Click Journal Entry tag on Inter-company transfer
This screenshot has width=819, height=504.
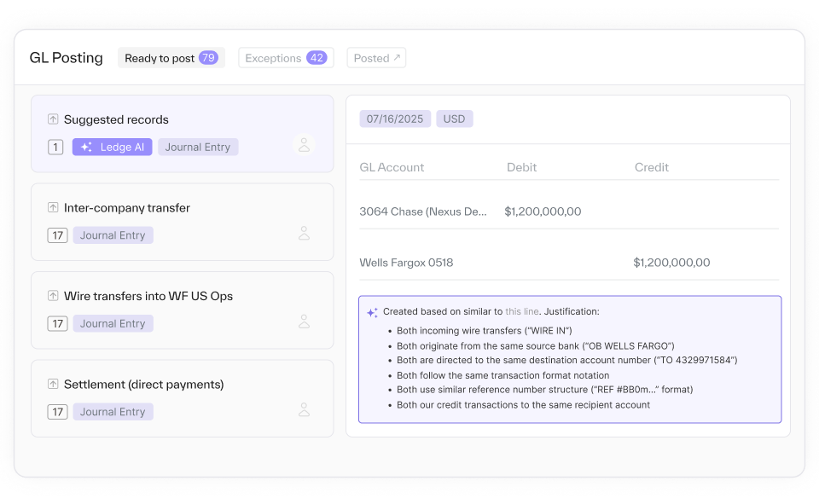pyautogui.click(x=113, y=235)
